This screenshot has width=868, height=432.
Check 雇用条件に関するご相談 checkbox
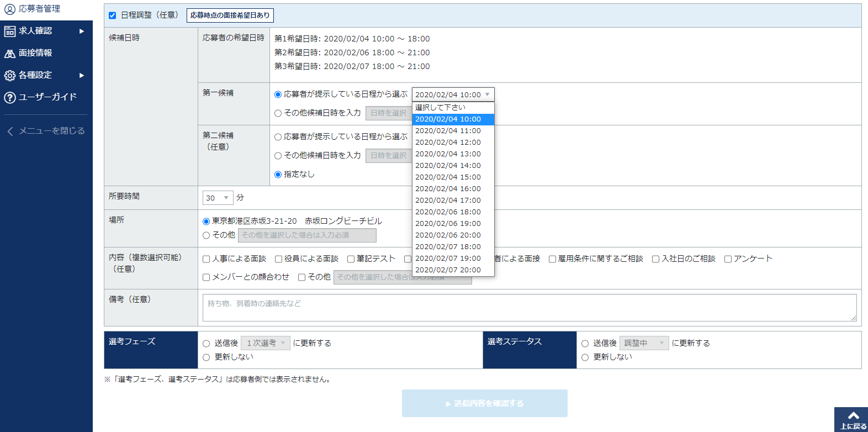pyautogui.click(x=552, y=259)
